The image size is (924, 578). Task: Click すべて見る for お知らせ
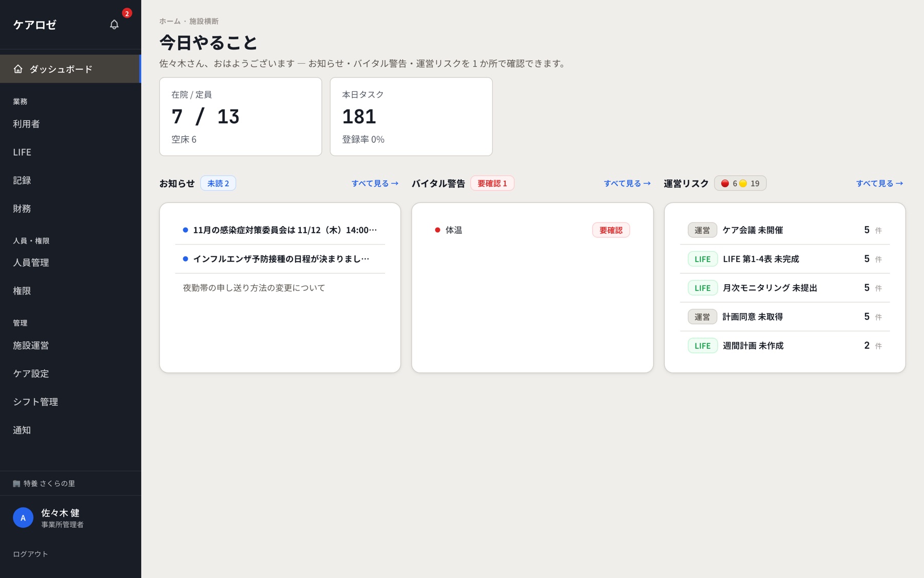(x=375, y=183)
